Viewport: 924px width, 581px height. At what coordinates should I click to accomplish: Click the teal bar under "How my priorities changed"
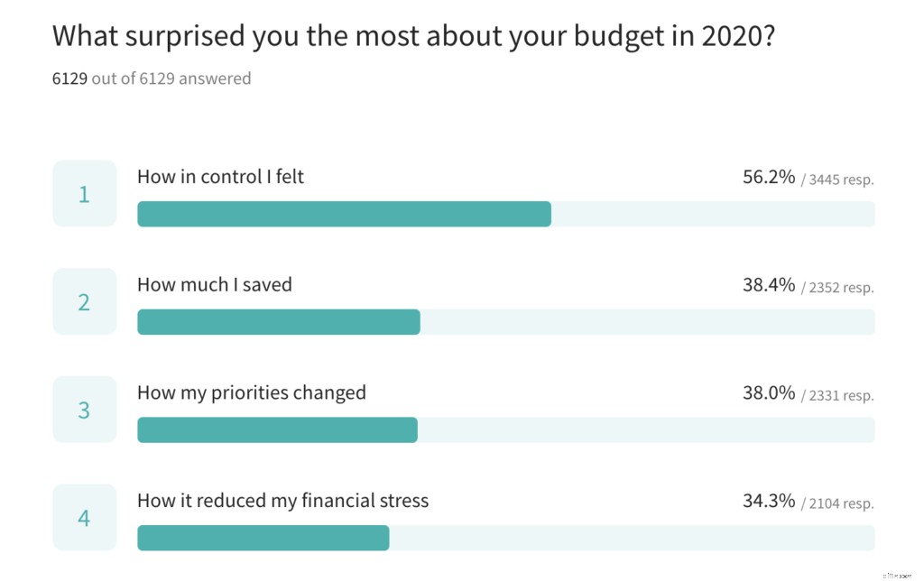pos(277,430)
